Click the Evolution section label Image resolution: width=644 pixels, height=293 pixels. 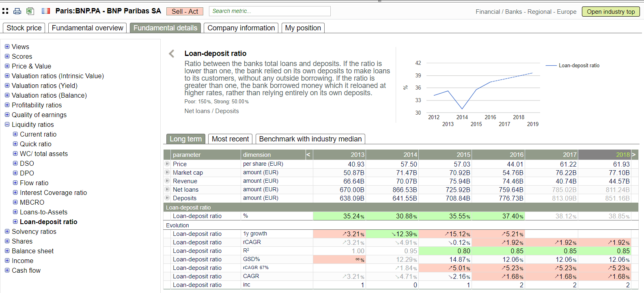pyautogui.click(x=177, y=225)
